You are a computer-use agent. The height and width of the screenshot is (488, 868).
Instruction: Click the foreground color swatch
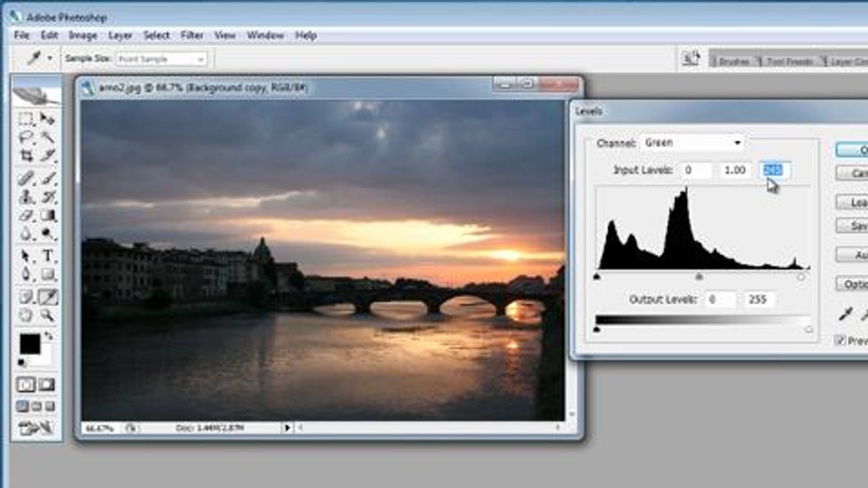coord(30,343)
